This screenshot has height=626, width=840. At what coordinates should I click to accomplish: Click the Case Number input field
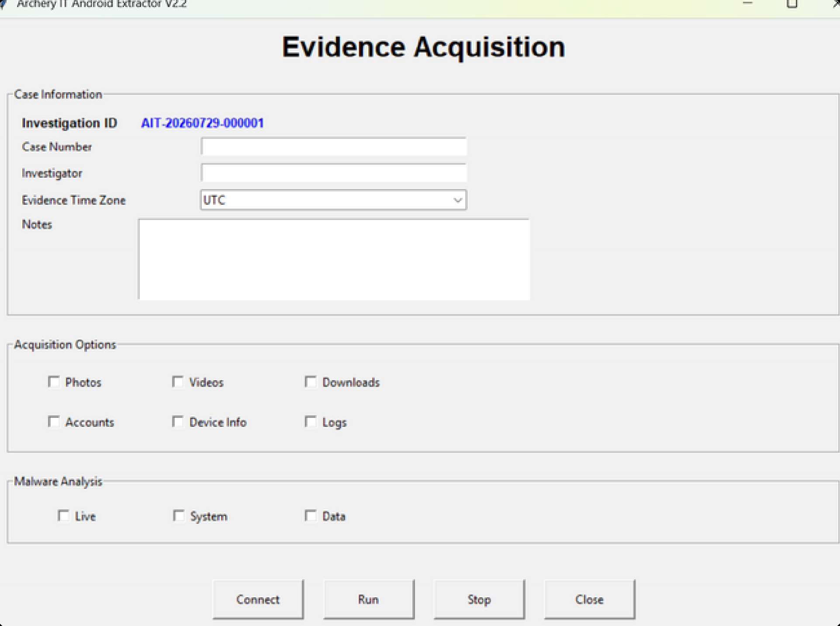click(x=334, y=147)
